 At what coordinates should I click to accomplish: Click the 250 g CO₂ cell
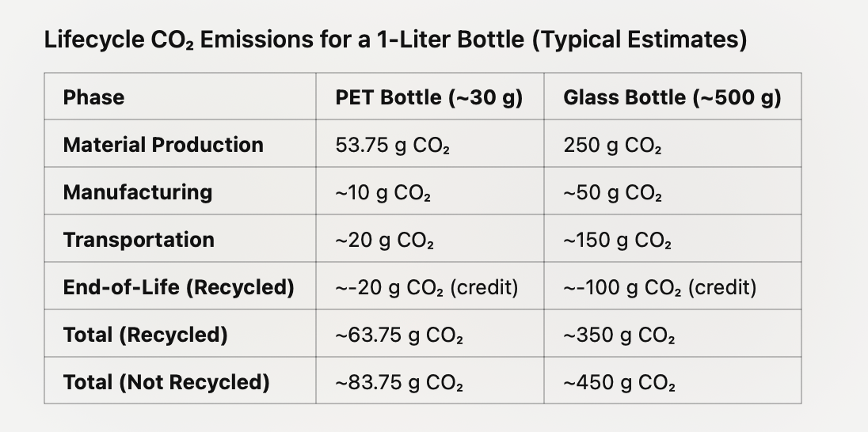612,145
